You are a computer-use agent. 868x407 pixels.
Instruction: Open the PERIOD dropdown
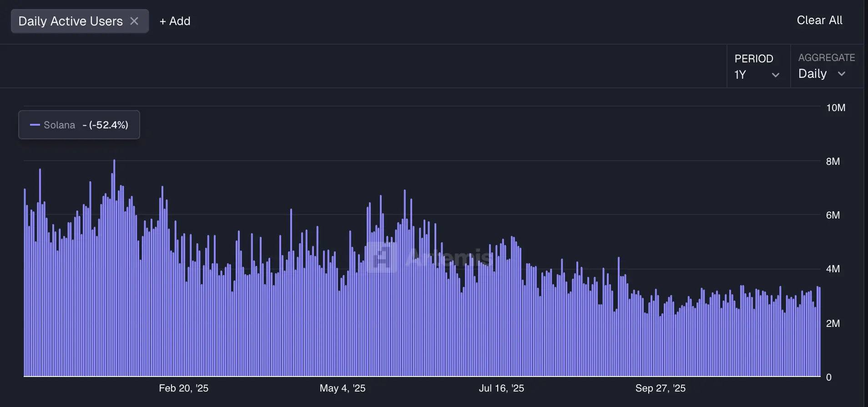coord(757,66)
